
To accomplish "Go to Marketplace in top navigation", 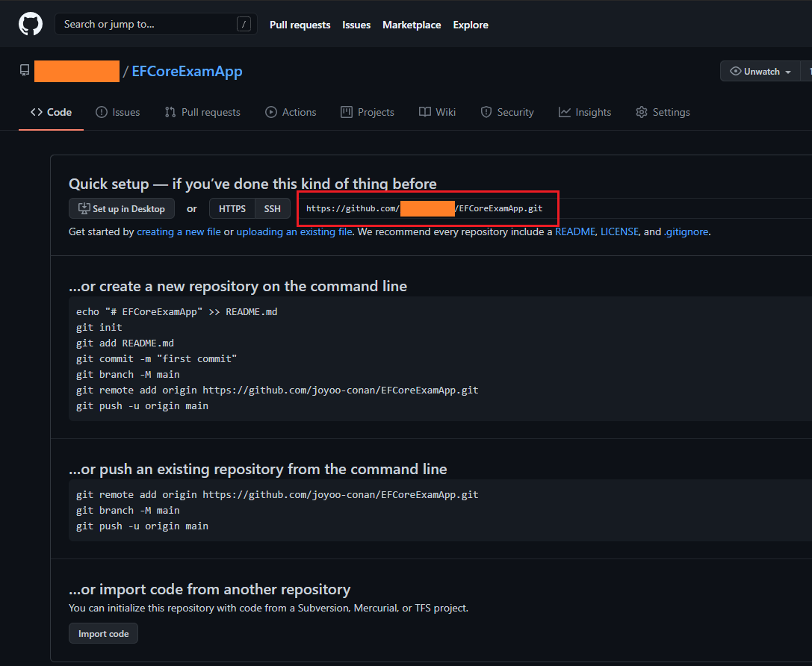I will coord(412,25).
